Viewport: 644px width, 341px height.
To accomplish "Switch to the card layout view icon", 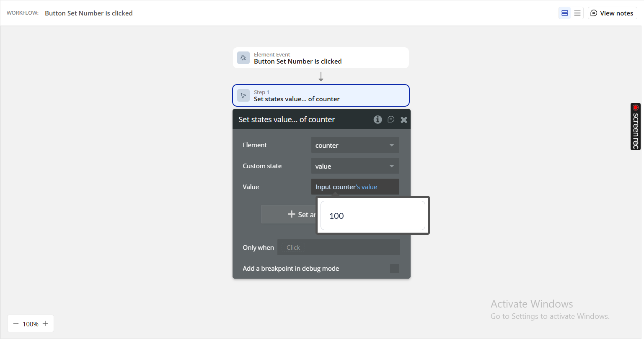I will [565, 13].
